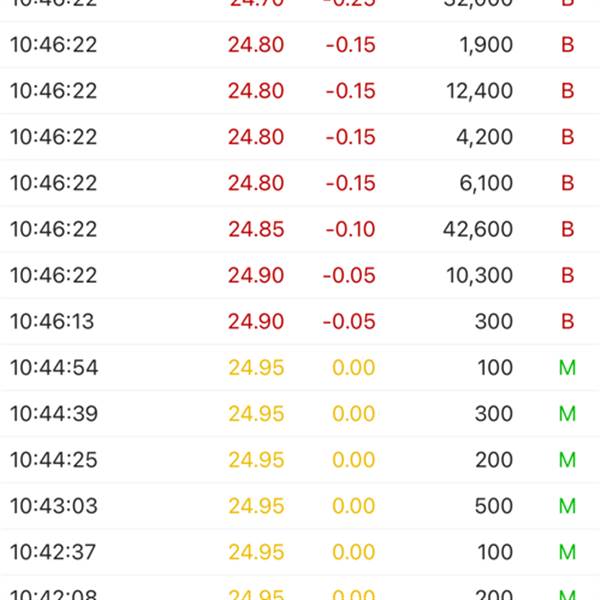Click the M marker on the 10:44:54 trade
Image resolution: width=600 pixels, height=600 pixels.
pos(567,368)
